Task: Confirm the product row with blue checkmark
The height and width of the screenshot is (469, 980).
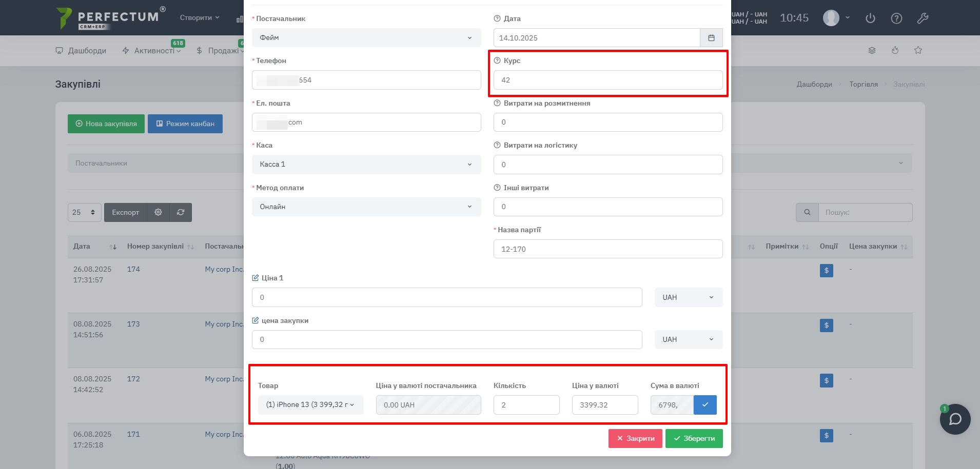Action: point(705,405)
